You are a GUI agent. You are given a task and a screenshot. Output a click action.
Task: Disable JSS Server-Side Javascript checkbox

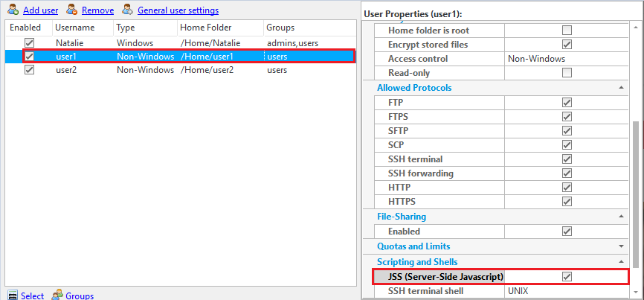567,277
